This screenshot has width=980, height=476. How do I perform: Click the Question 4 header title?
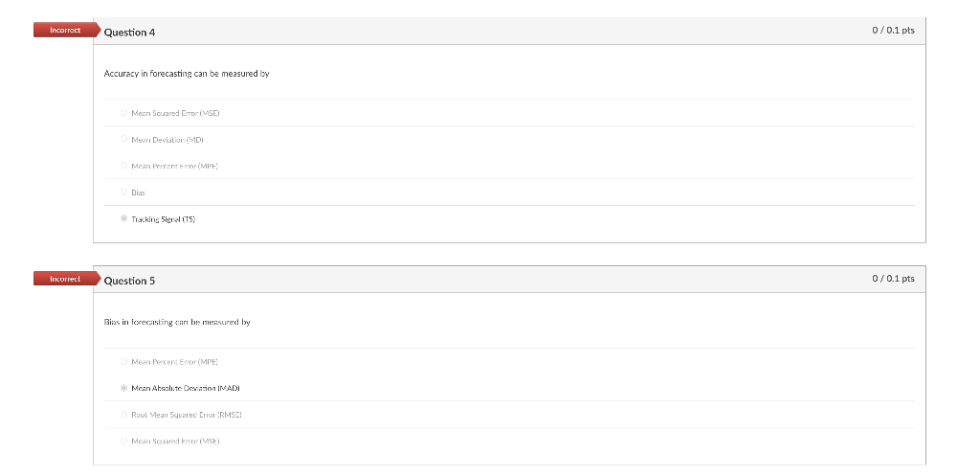pos(129,33)
